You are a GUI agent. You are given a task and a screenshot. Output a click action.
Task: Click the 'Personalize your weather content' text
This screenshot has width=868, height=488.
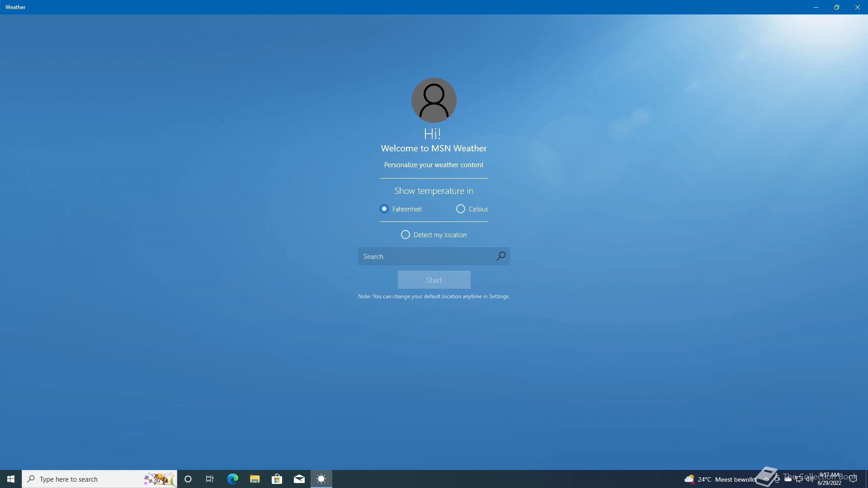434,165
